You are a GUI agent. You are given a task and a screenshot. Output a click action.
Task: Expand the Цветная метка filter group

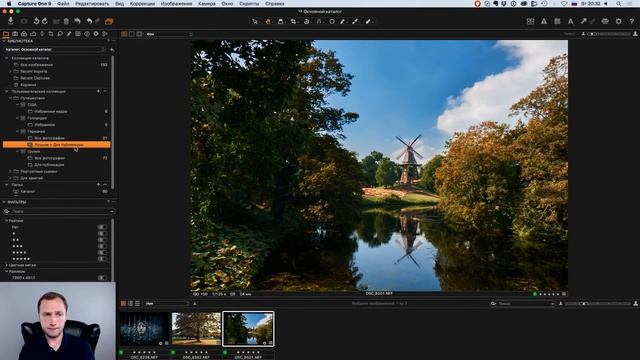point(7,265)
